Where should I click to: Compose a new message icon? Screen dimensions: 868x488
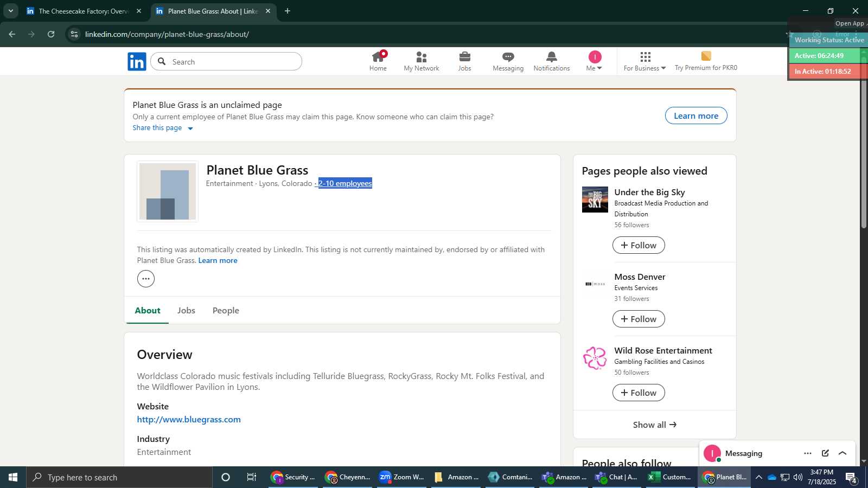point(825,453)
